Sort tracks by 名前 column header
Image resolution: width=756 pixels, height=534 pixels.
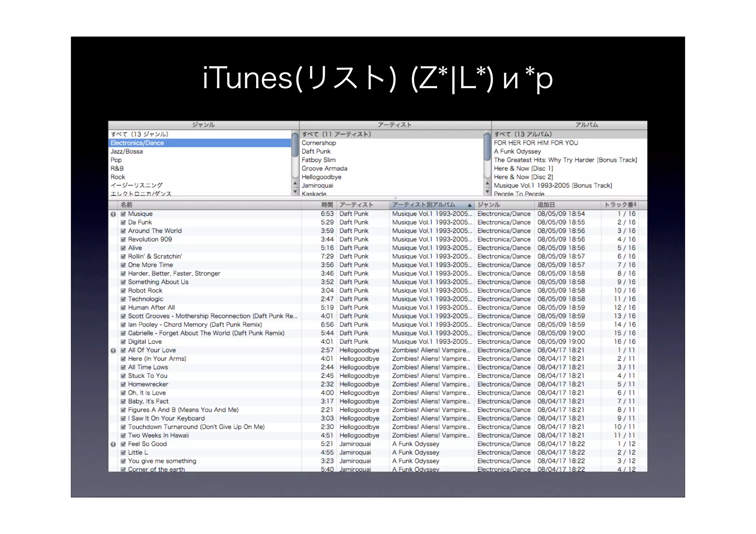click(x=127, y=205)
